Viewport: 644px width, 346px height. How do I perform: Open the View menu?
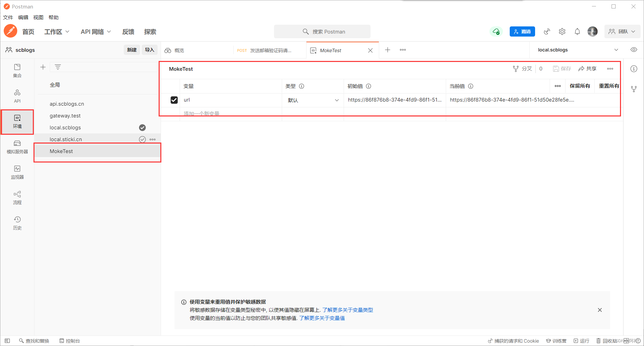[x=39, y=18]
